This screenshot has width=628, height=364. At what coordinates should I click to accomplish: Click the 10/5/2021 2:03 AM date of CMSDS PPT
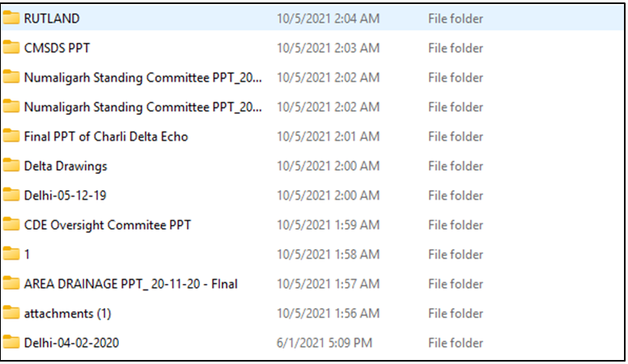[328, 48]
